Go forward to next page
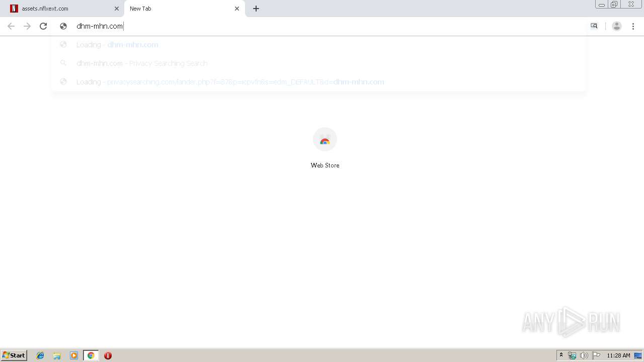The image size is (644, 362). [27, 26]
